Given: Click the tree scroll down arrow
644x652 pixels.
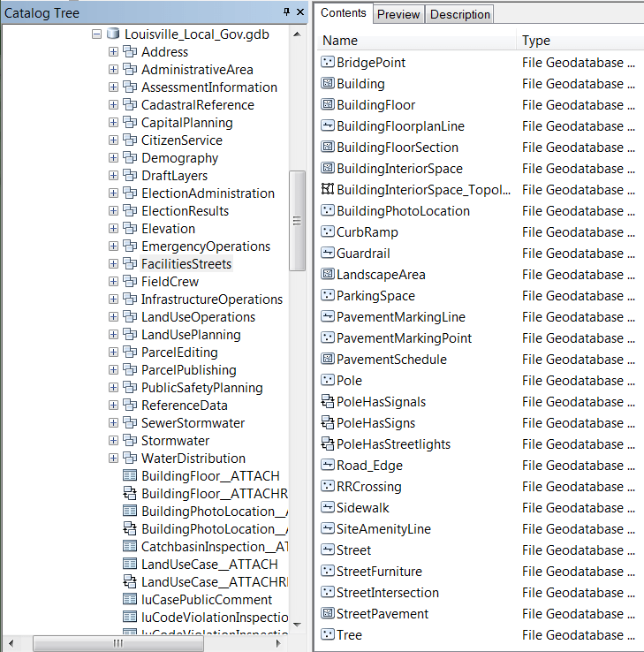Looking at the screenshot, I should click(x=297, y=624).
